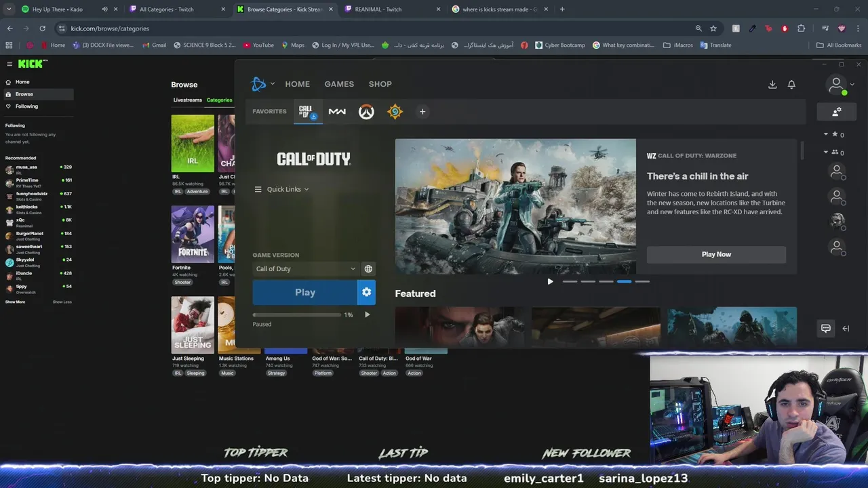Expand Quick Links menu

(x=281, y=189)
